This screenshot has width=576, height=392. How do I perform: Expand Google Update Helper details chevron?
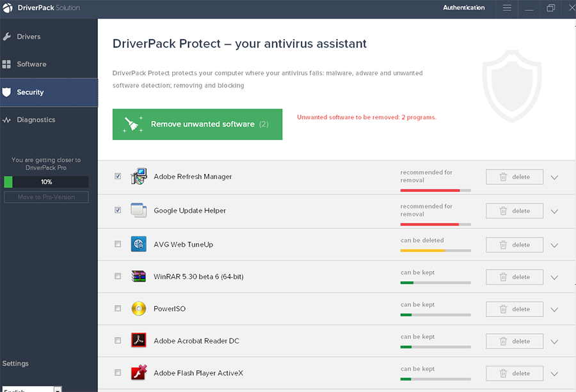tap(554, 212)
